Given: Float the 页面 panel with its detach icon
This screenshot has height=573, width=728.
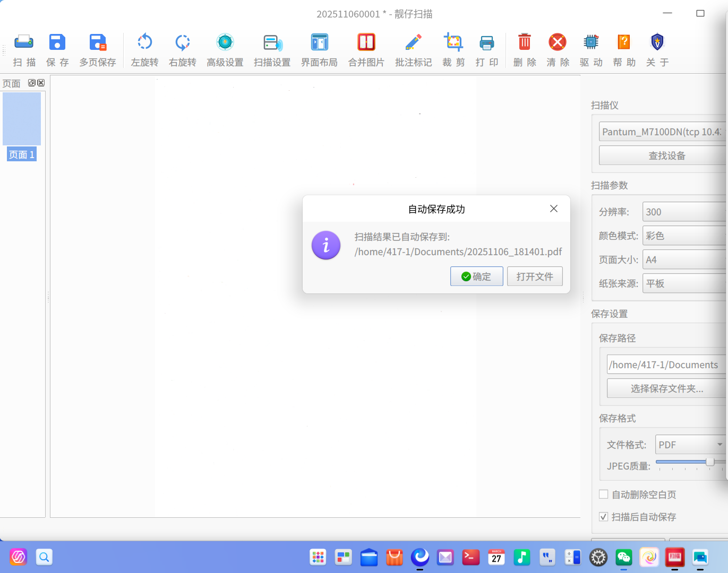Looking at the screenshot, I should pyautogui.click(x=32, y=83).
